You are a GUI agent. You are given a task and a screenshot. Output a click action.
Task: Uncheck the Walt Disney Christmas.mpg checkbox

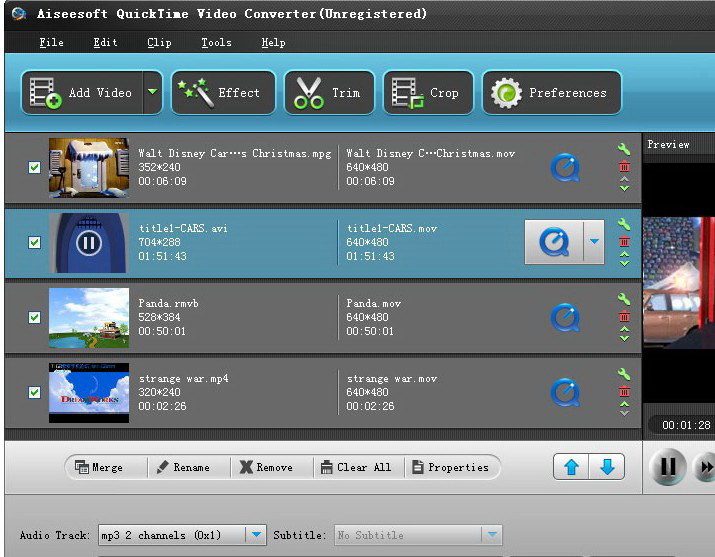pos(34,167)
